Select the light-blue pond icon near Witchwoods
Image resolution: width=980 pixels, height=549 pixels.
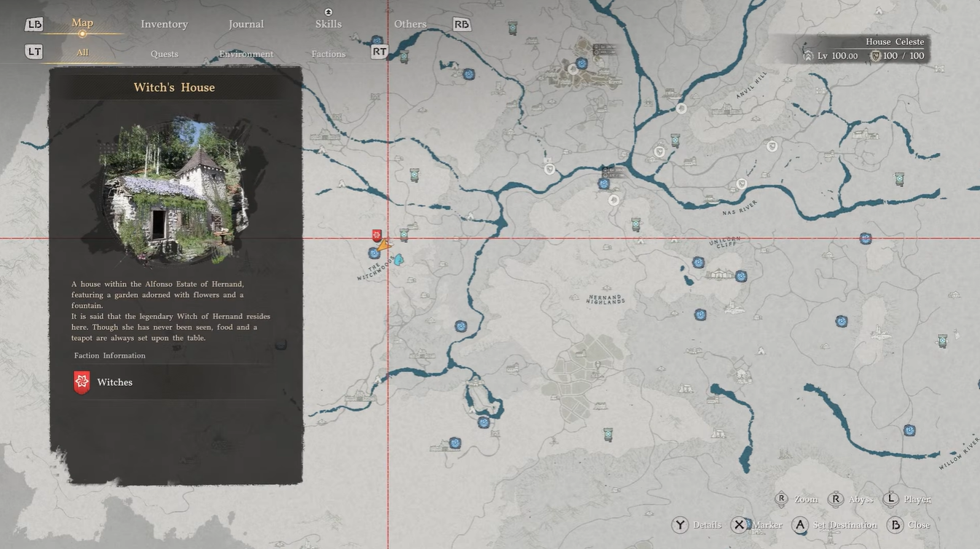399,259
